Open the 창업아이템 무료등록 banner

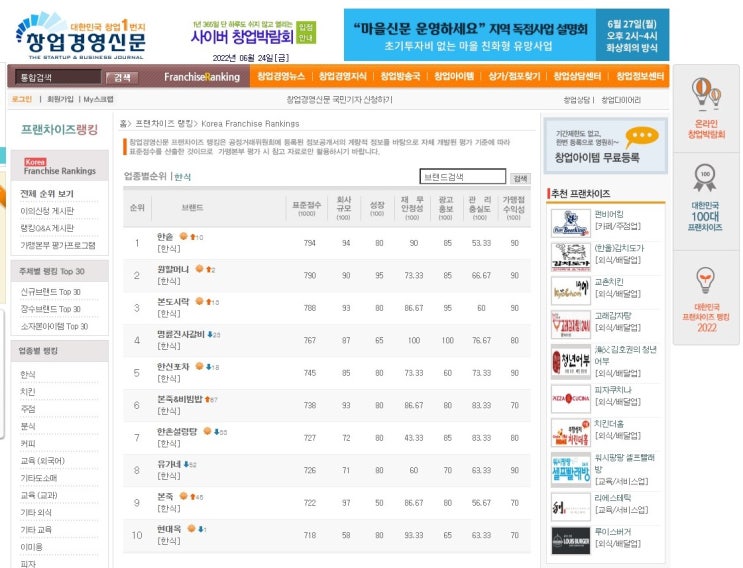606,146
